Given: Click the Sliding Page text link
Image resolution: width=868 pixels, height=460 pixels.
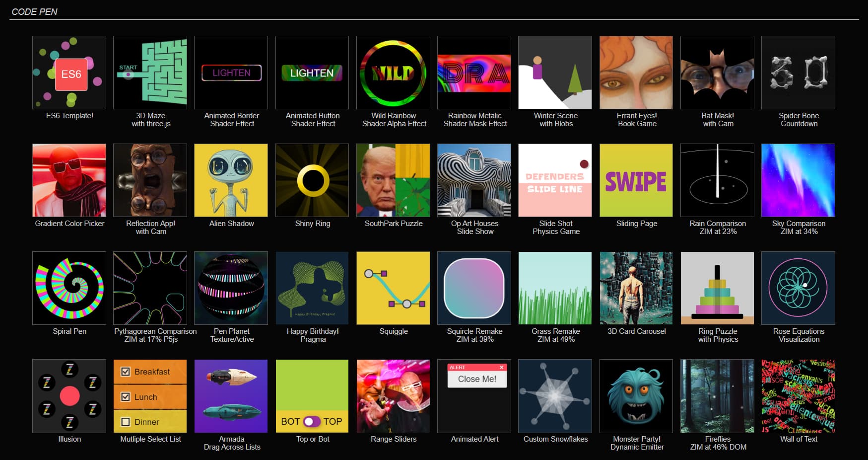Looking at the screenshot, I should pyautogui.click(x=636, y=224).
